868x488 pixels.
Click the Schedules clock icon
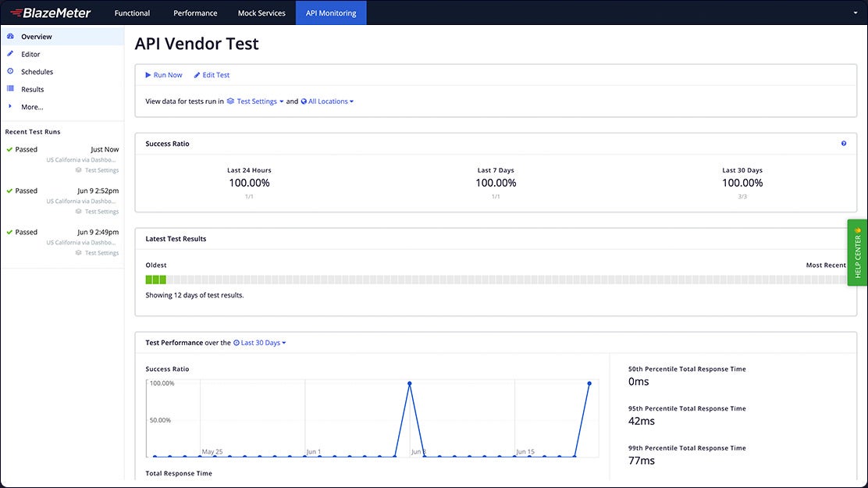click(x=10, y=72)
